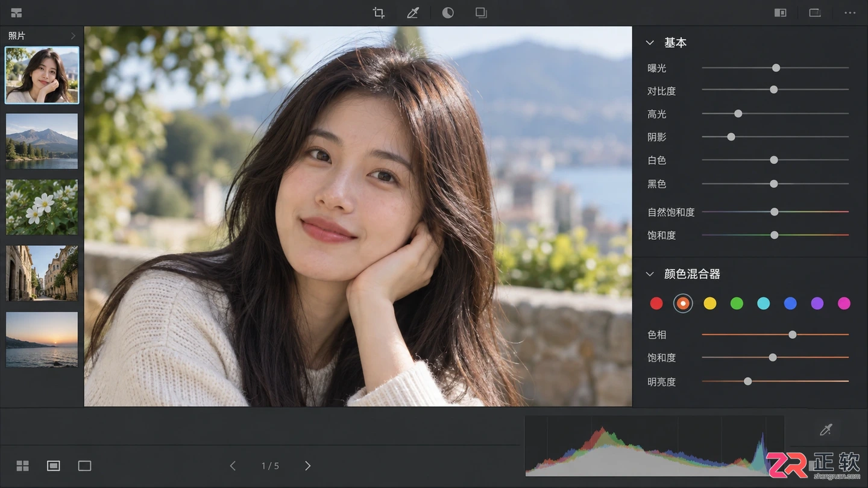Select the green color in mixer
The height and width of the screenshot is (488, 868).
pyautogui.click(x=737, y=304)
